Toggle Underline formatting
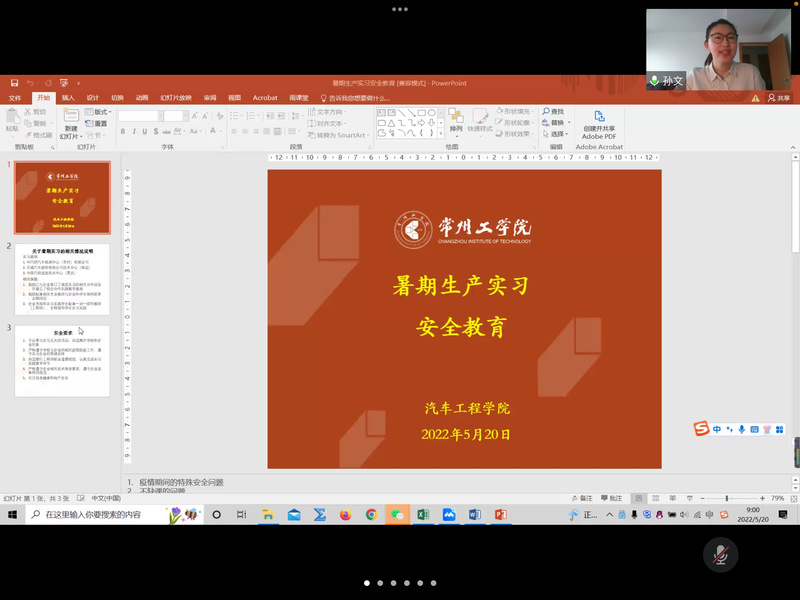This screenshot has width=800, height=600. click(x=145, y=132)
